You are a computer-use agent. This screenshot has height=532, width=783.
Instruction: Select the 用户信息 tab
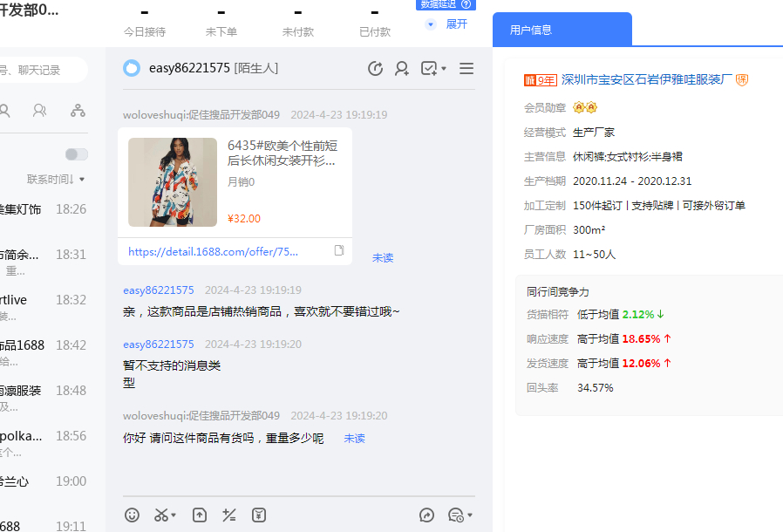(531, 30)
